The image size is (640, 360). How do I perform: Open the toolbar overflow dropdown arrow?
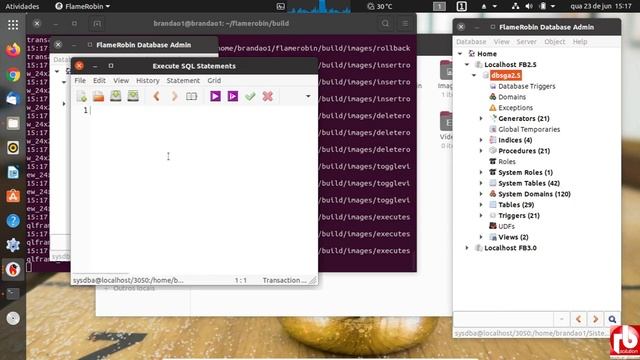(x=308, y=96)
